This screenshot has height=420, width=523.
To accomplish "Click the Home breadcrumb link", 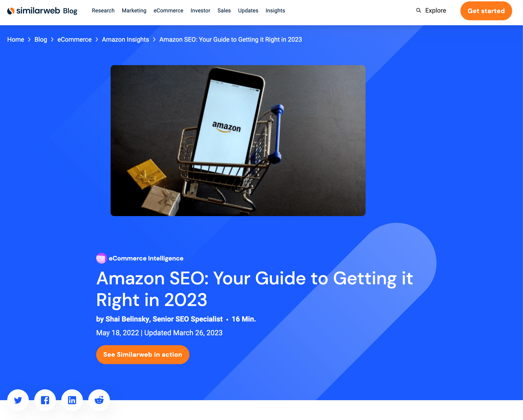I will [16, 39].
